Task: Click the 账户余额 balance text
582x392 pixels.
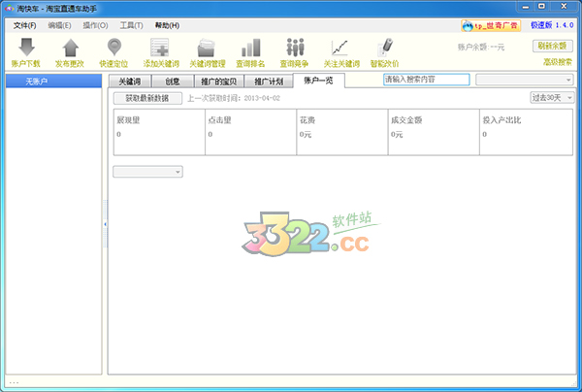Action: (481, 48)
